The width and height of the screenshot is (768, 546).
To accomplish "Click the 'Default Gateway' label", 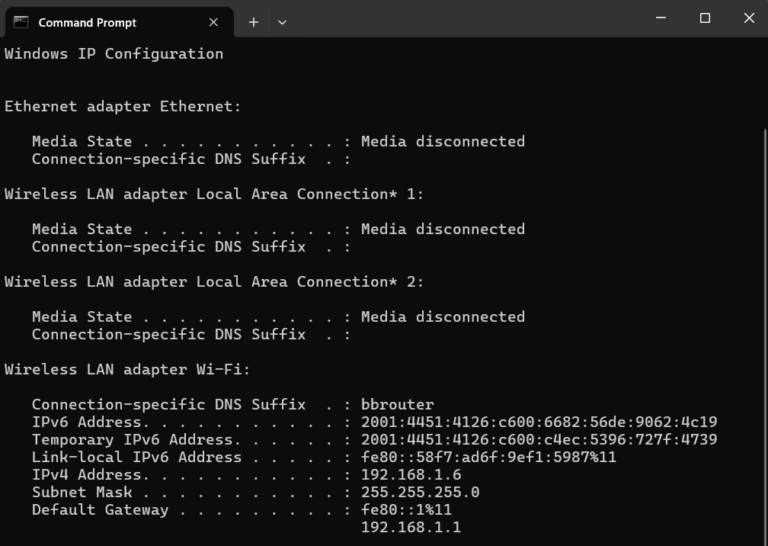I will 100,510.
